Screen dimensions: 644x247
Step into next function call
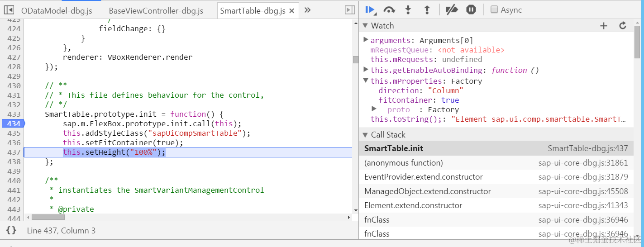tap(408, 9)
